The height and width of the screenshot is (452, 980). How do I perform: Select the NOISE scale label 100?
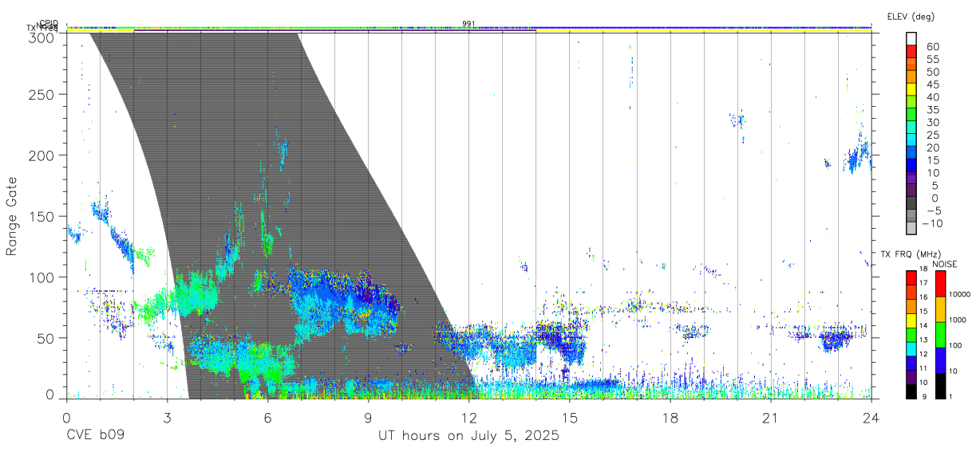954,345
